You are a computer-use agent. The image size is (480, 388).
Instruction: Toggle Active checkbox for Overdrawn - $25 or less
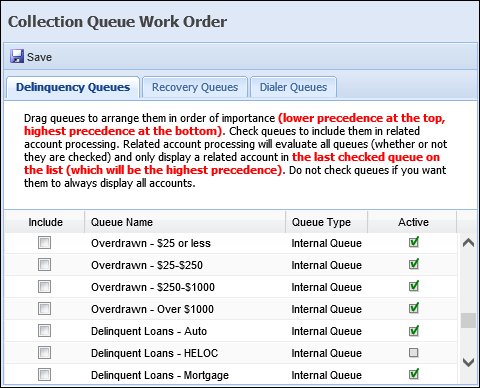[x=414, y=242]
